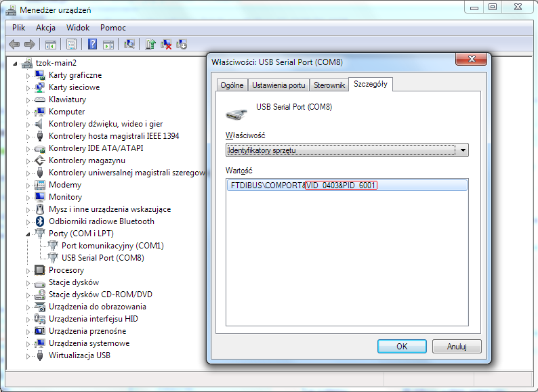Image resolution: width=538 pixels, height=392 pixels.
Task: Click the Bluetooth radio category icon
Action: (40, 221)
